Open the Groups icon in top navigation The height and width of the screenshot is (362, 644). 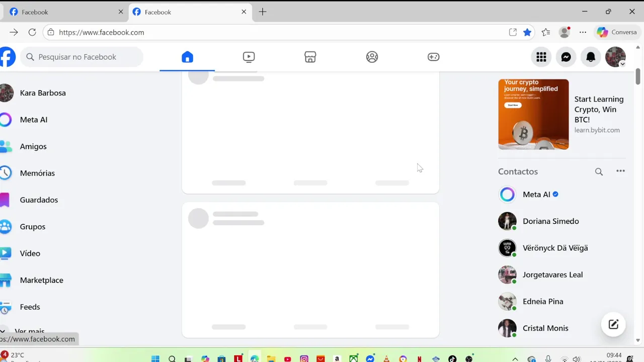click(x=372, y=57)
